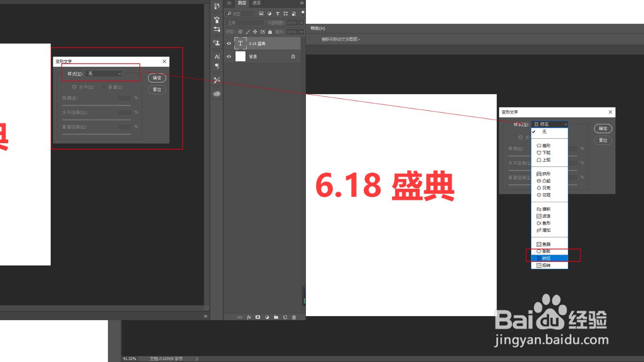Expand the 不透明度 opacity dropdown arrow
Viewport: 644px width, 362px height.
point(302,23)
